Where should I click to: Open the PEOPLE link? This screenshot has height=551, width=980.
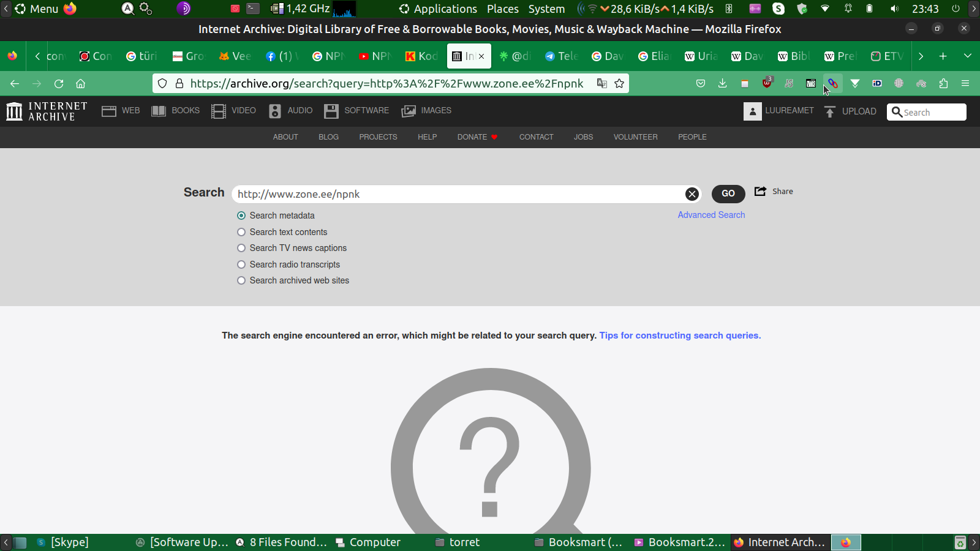[x=692, y=137]
